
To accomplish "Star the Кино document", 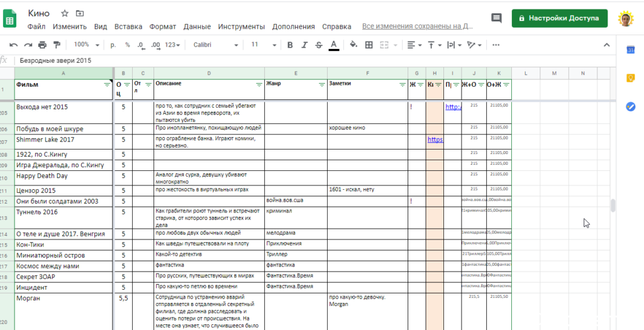I will click(x=65, y=14).
